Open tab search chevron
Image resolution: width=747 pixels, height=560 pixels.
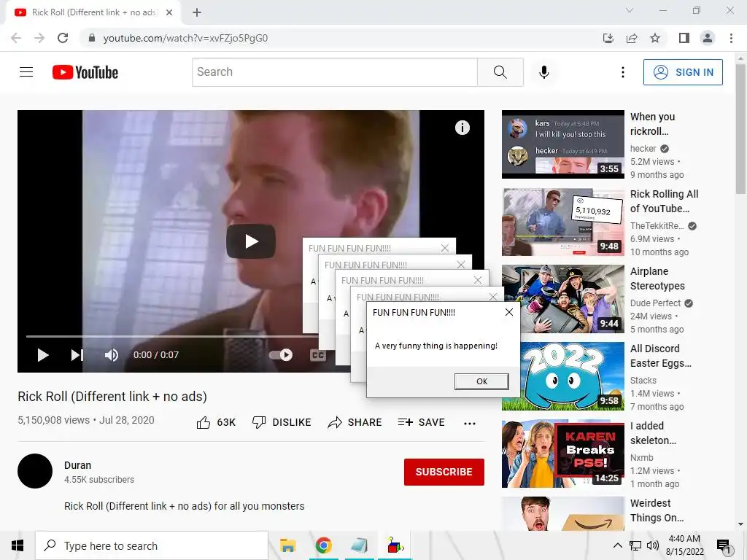tap(630, 10)
